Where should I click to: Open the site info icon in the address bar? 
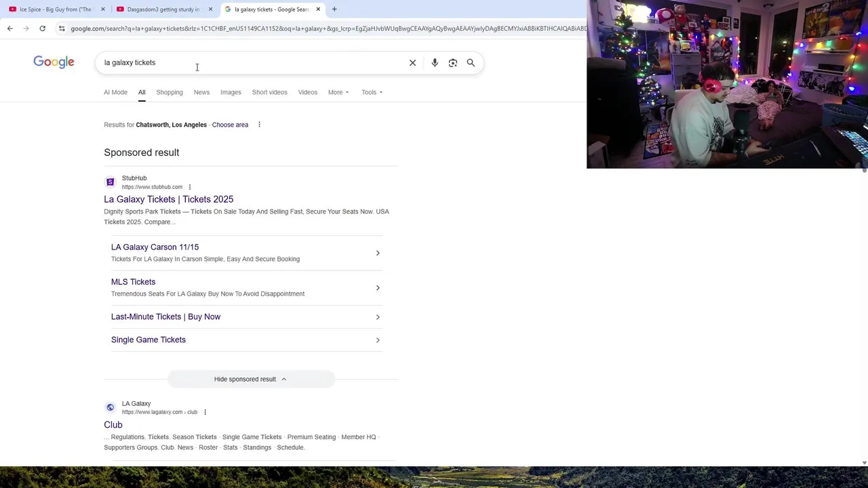pyautogui.click(x=62, y=28)
